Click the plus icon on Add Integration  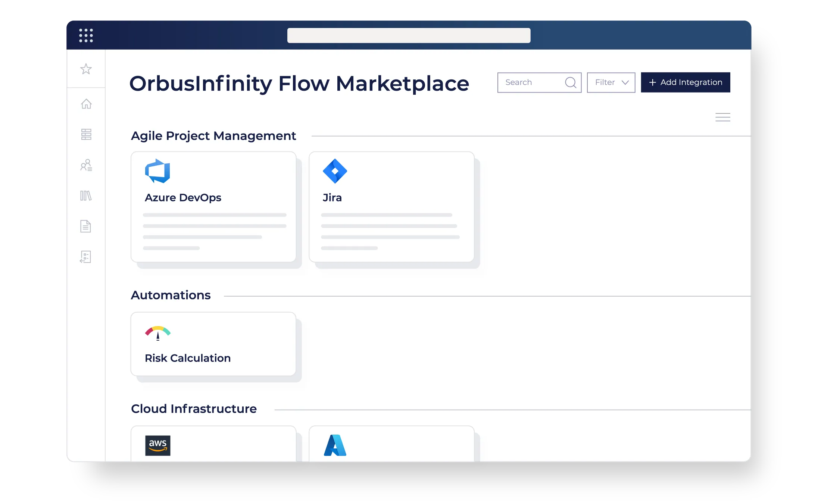[652, 82]
